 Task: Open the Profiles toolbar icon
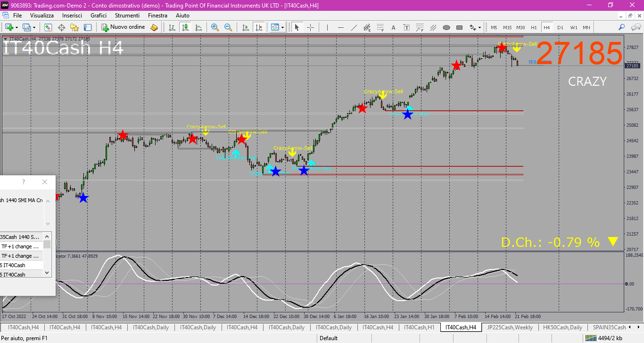point(26,27)
